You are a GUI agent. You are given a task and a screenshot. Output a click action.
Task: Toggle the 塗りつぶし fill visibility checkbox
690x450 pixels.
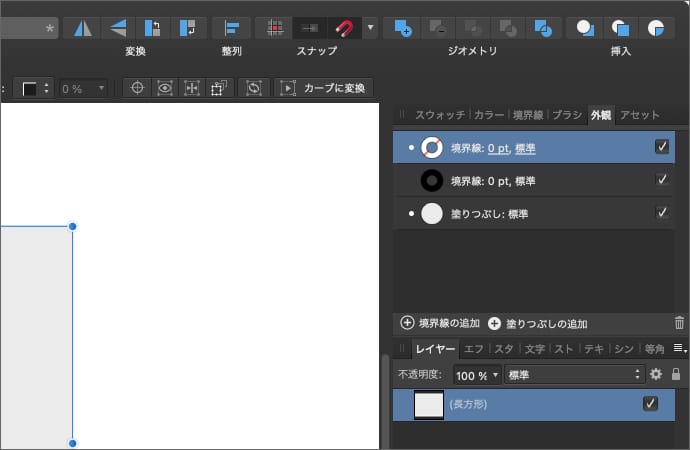point(662,212)
